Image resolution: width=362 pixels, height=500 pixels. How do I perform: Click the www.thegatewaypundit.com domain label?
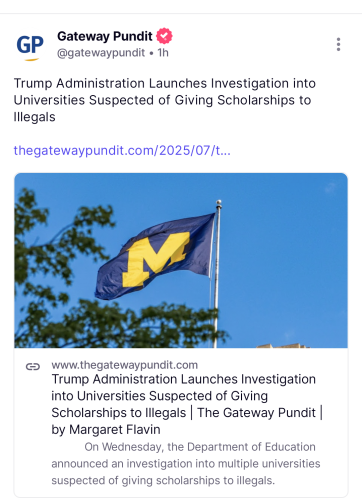(125, 365)
